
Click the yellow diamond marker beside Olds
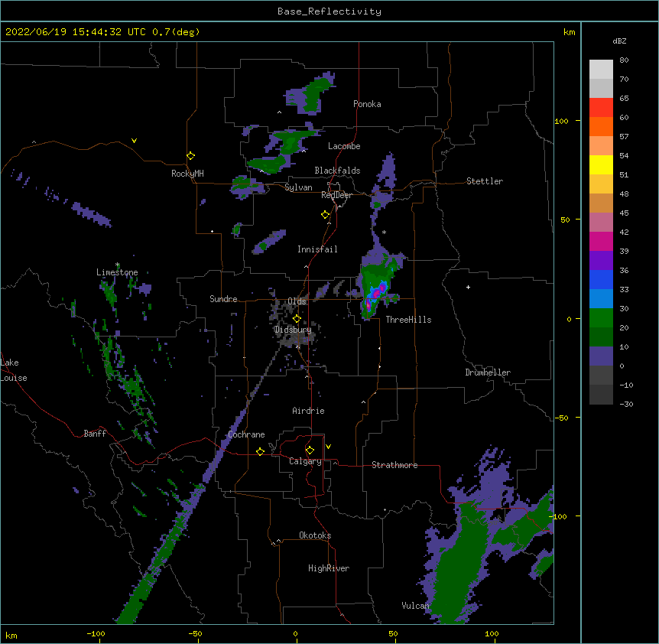pos(297,318)
